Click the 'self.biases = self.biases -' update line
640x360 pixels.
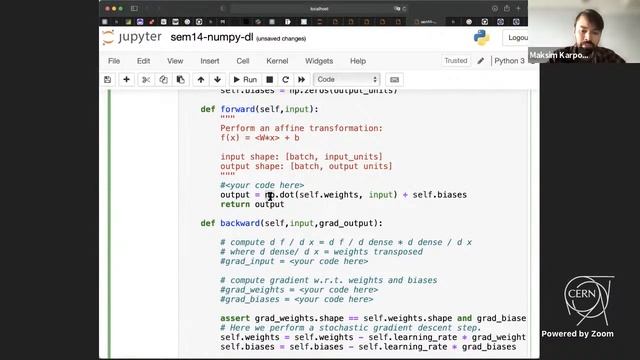(x=368, y=347)
